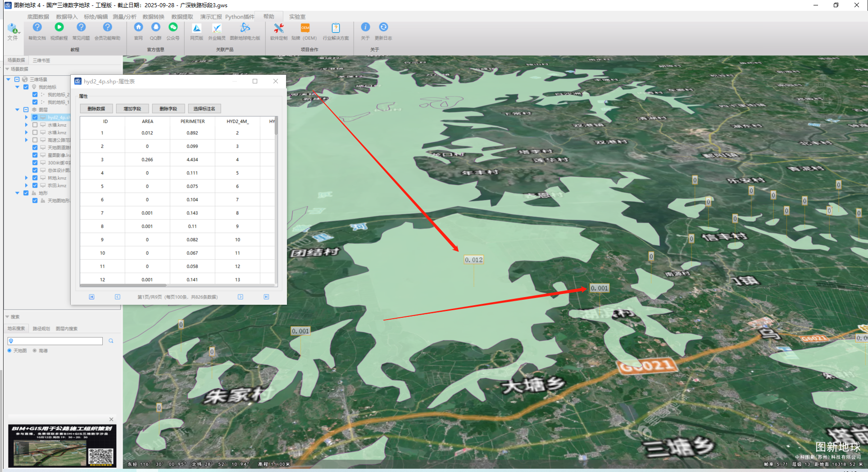The height and width of the screenshot is (472, 868).
Task: Click the 选择标注名 button
Action: click(205, 109)
